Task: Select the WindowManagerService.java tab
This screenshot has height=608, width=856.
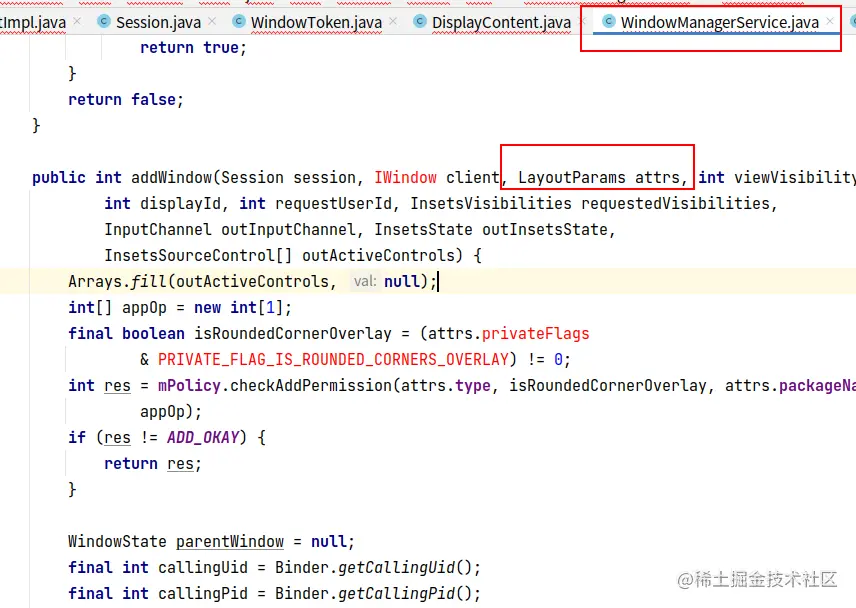Action: click(x=720, y=22)
